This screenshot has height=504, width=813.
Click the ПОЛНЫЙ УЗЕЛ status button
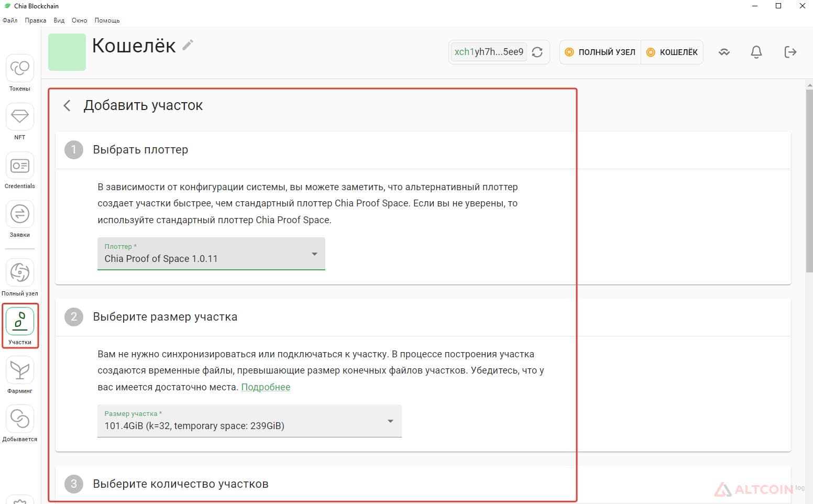pyautogui.click(x=600, y=52)
